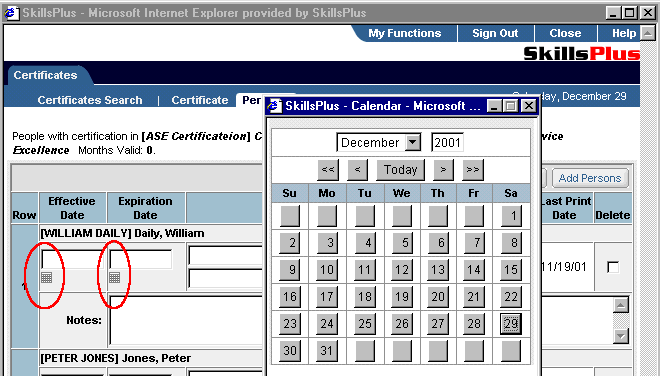660x376 pixels.
Task: Click the 11/19/01 last print date
Action: (563, 267)
